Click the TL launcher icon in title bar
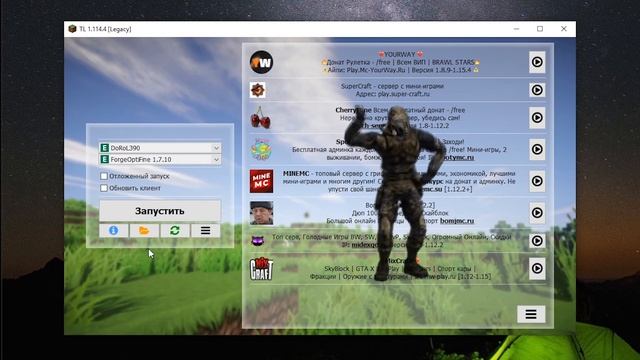This screenshot has height=360, width=640. tap(72, 29)
